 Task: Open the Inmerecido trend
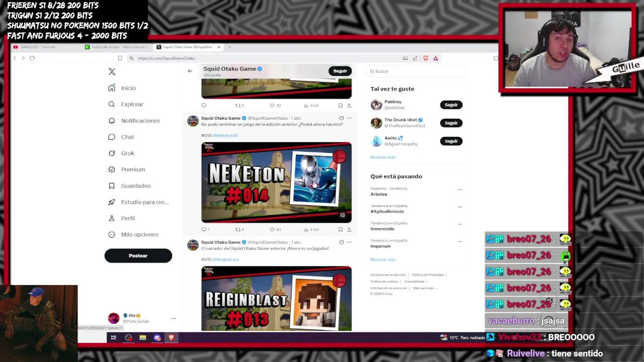point(382,229)
